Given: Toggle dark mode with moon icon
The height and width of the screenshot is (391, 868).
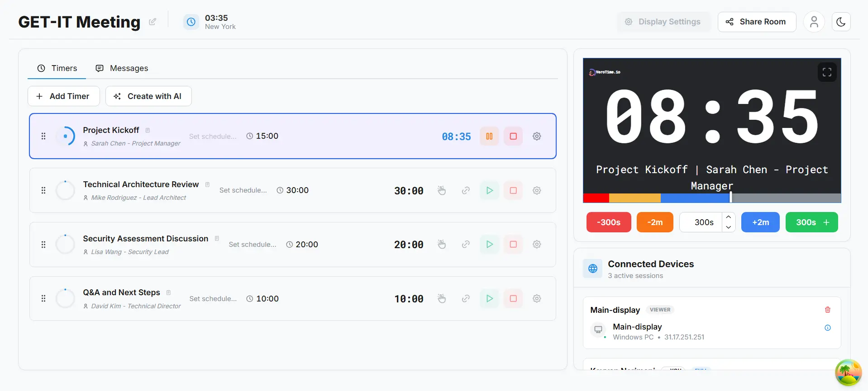Looking at the screenshot, I should 841,22.
